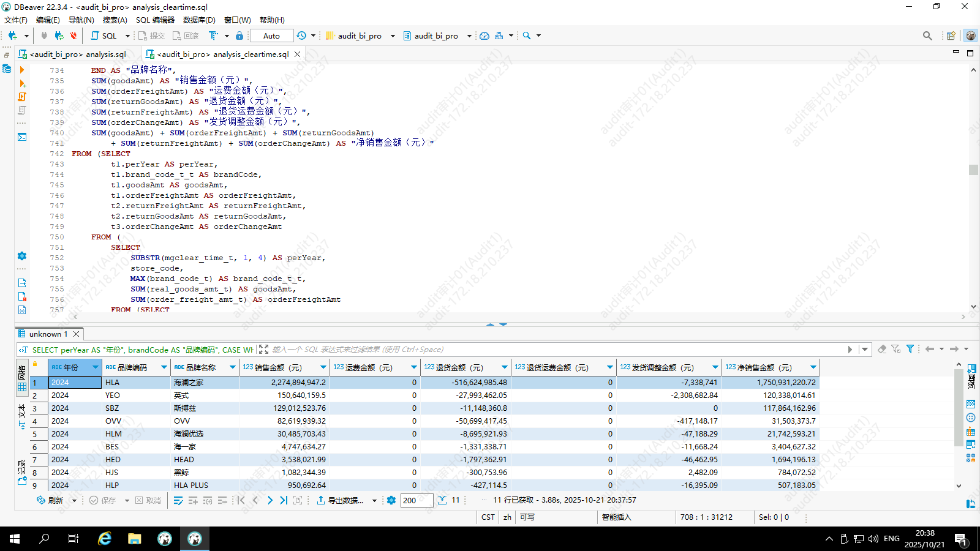Click the transaction log clock icon

tap(301, 36)
